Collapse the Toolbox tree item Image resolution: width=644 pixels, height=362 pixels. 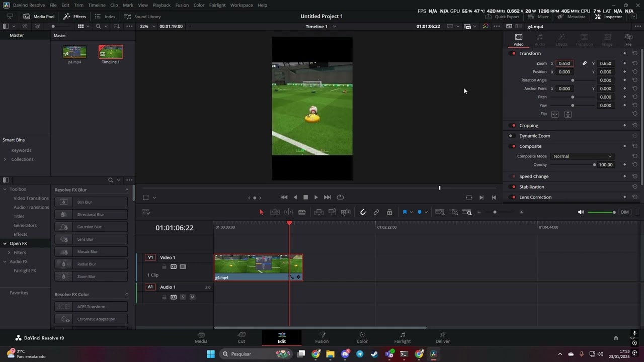point(5,189)
